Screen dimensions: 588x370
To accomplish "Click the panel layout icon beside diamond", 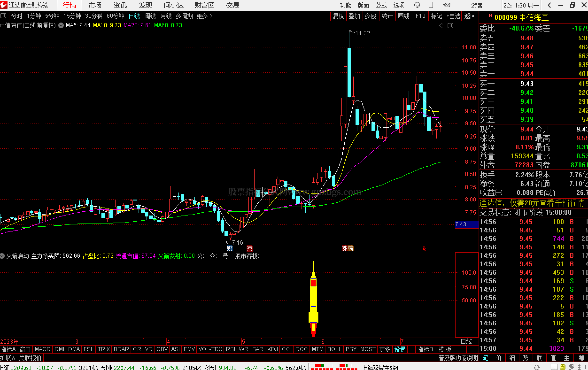I will [451, 26].
